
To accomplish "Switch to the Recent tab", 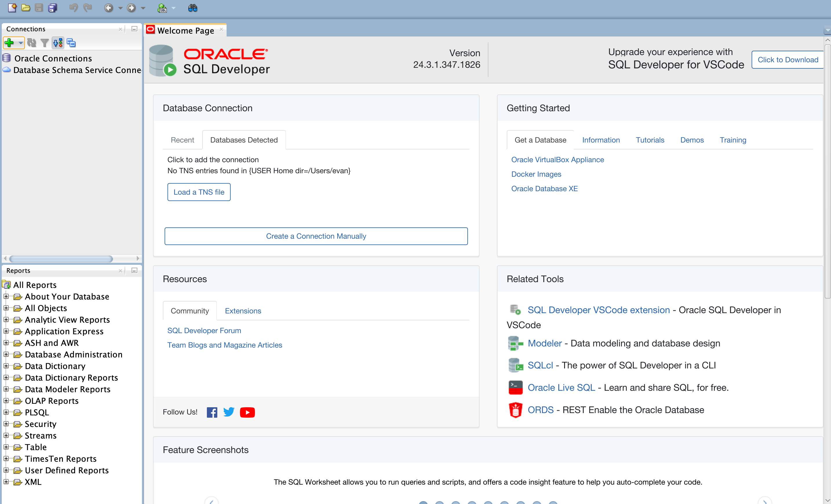I will 182,140.
